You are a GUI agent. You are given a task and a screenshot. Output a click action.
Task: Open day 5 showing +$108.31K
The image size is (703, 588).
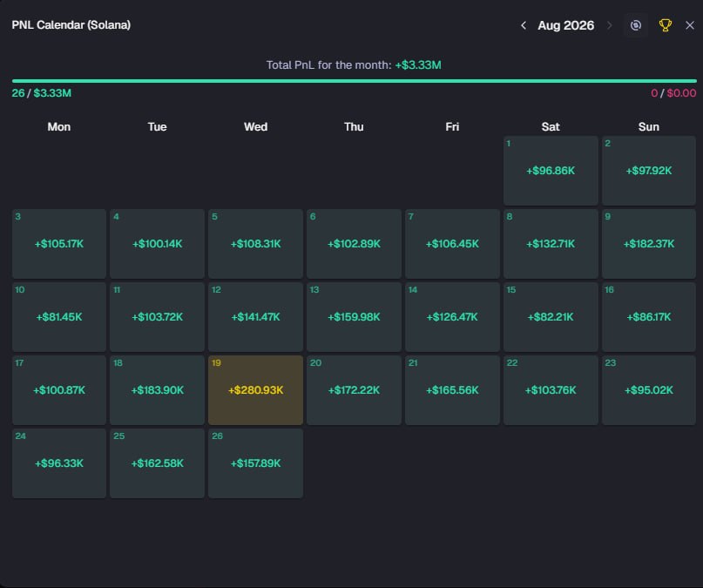coord(255,244)
